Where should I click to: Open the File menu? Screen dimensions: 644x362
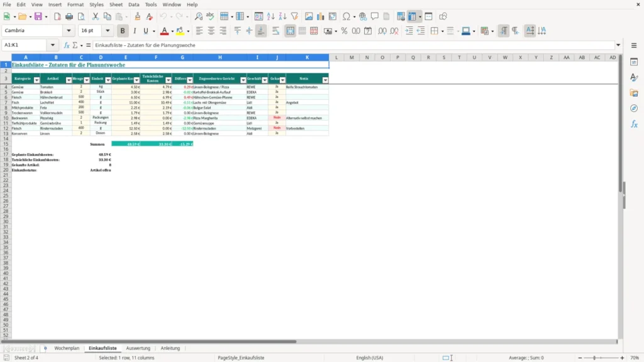point(7,4)
